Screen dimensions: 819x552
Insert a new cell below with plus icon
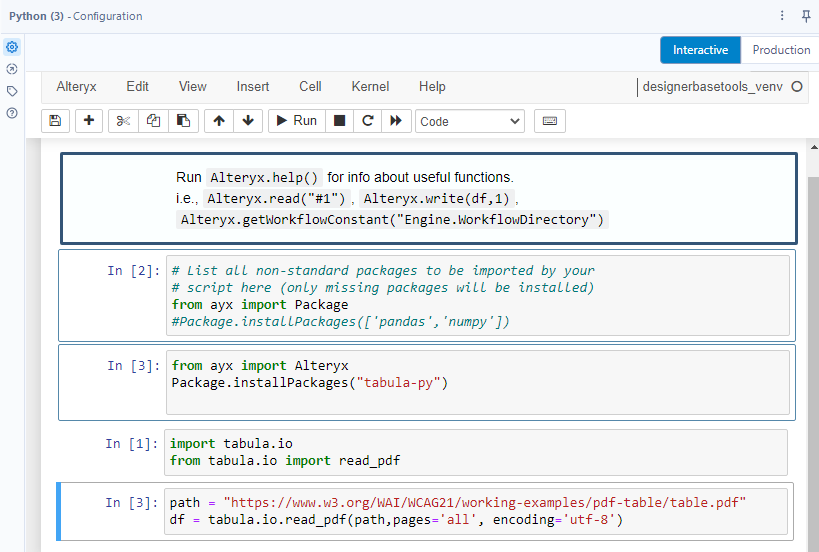click(89, 121)
